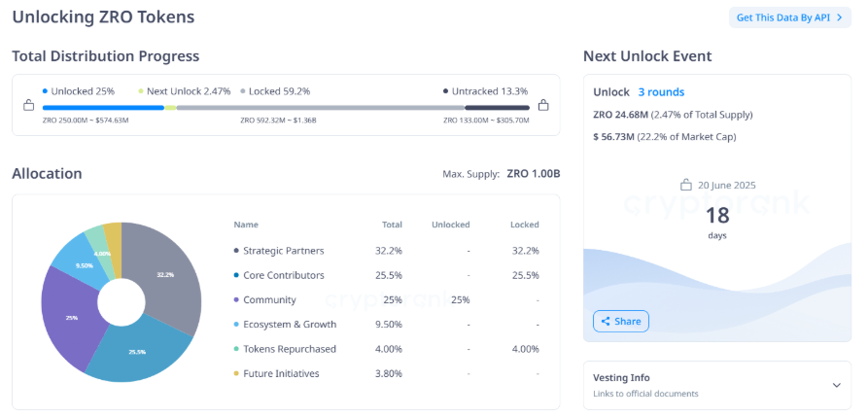868x417 pixels.
Task: Click the open padlock icon left of progress bar
Action: (29, 105)
